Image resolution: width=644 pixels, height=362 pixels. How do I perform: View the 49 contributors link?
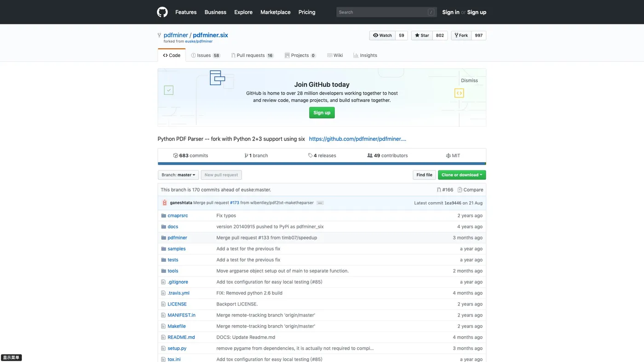pyautogui.click(x=387, y=155)
